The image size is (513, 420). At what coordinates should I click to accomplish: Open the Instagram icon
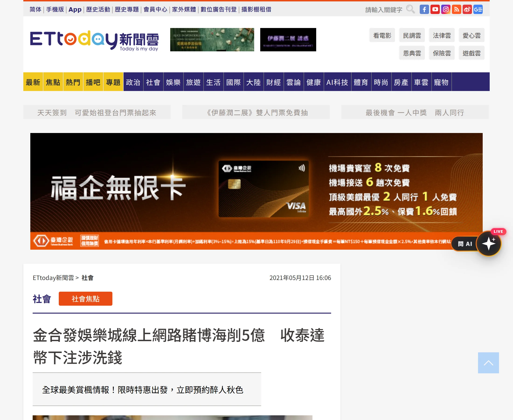pos(446,9)
